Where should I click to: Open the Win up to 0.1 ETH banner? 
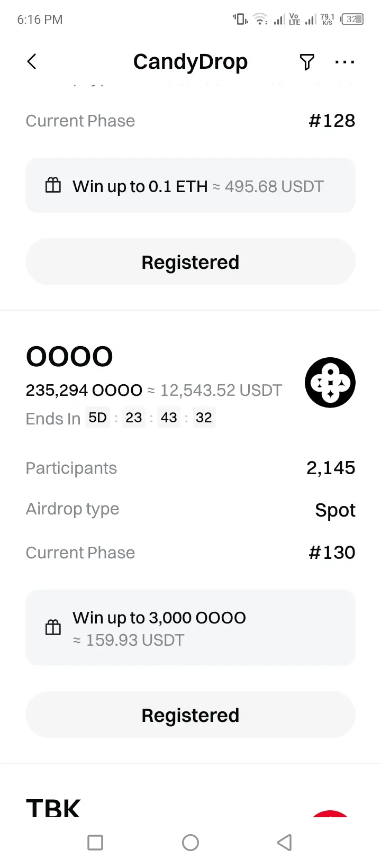click(190, 185)
